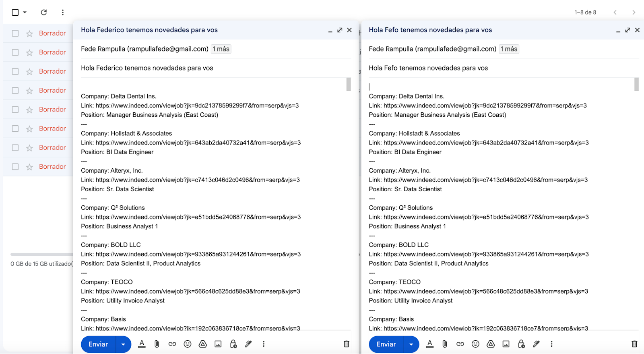Open the last Borrador draft in the list

tap(52, 167)
